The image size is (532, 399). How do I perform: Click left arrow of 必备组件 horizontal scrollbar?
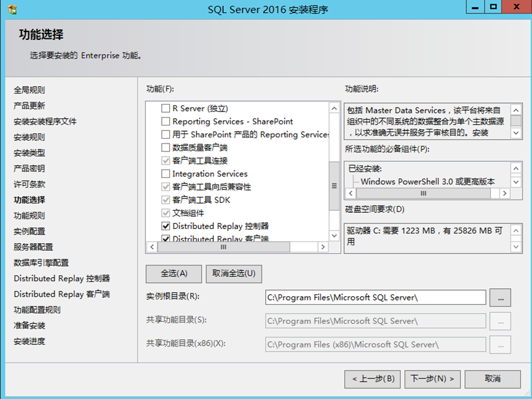pyautogui.click(x=351, y=193)
